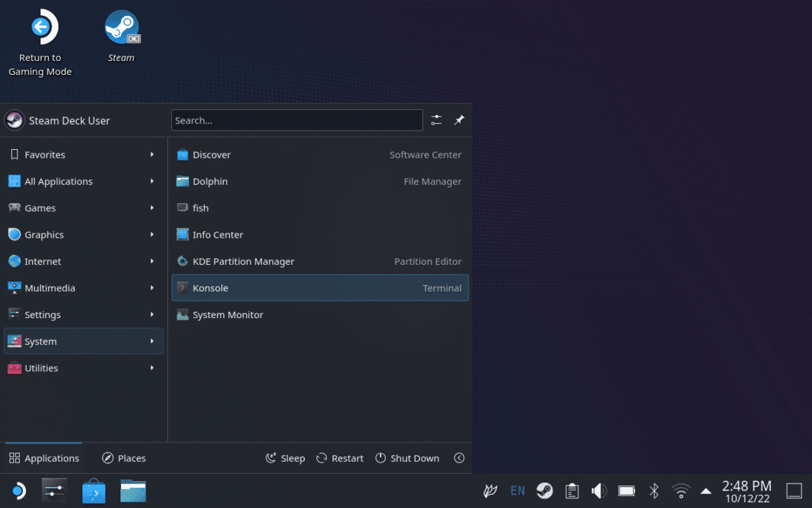Click the Shut Down button

tap(407, 458)
